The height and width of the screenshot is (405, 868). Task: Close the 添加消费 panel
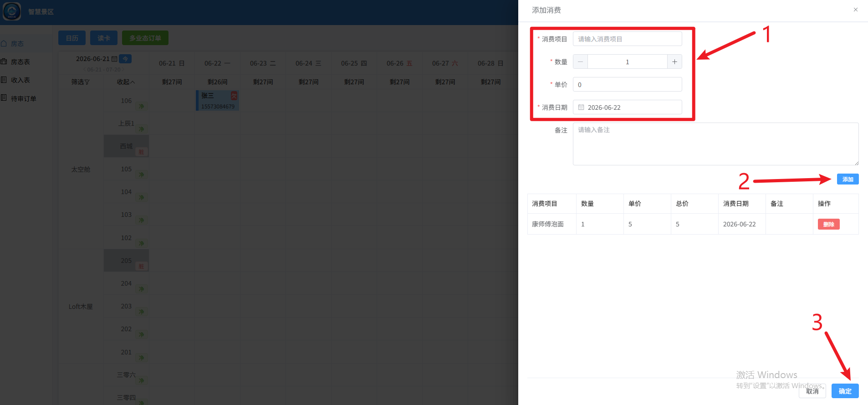click(855, 10)
